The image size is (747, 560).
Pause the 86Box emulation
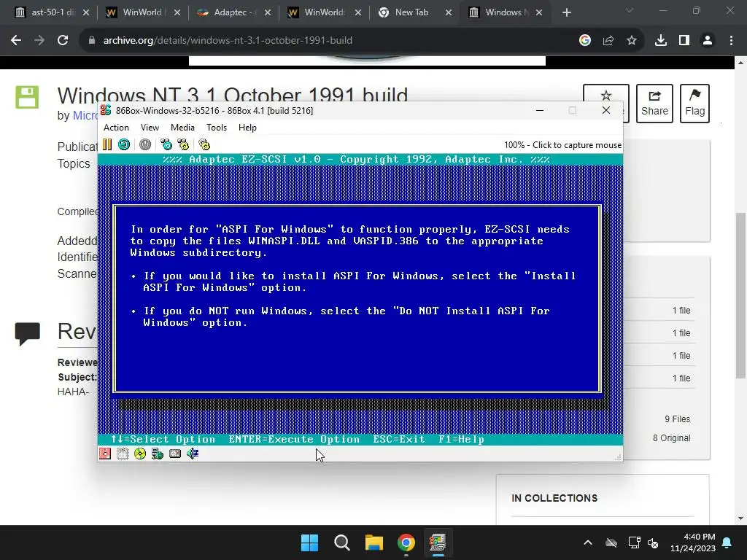(107, 144)
